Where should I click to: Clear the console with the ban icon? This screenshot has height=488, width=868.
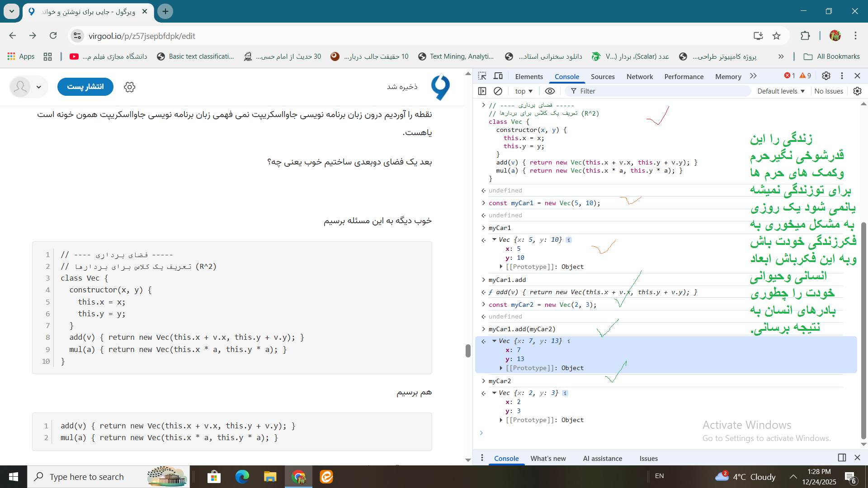[498, 91]
